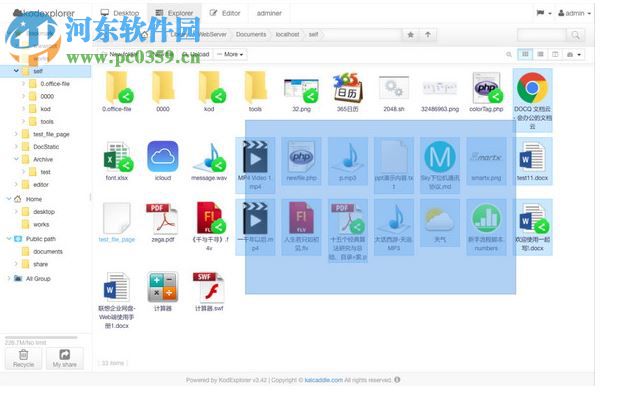Collapse the Home tree node
The width and height of the screenshot is (626, 395).
pyautogui.click(x=9, y=199)
